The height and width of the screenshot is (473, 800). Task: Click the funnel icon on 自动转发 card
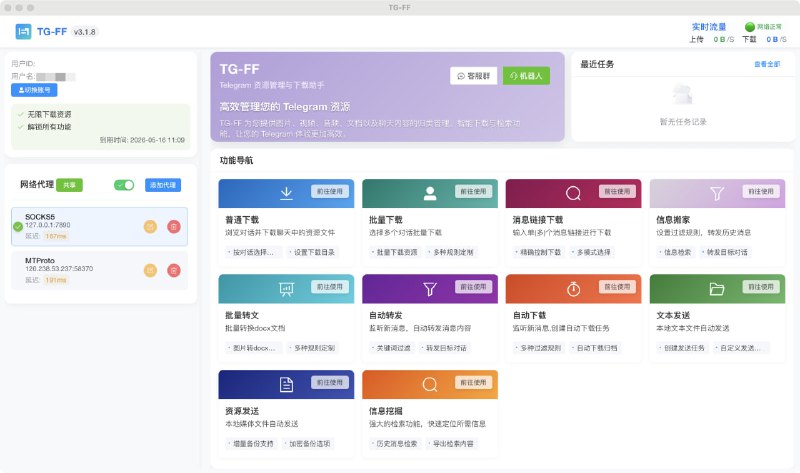[430, 289]
